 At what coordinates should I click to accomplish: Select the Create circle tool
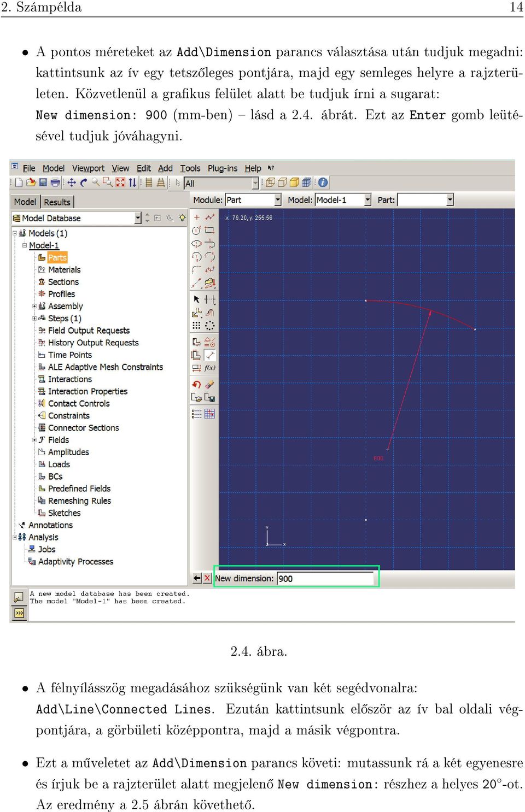pyautogui.click(x=197, y=231)
